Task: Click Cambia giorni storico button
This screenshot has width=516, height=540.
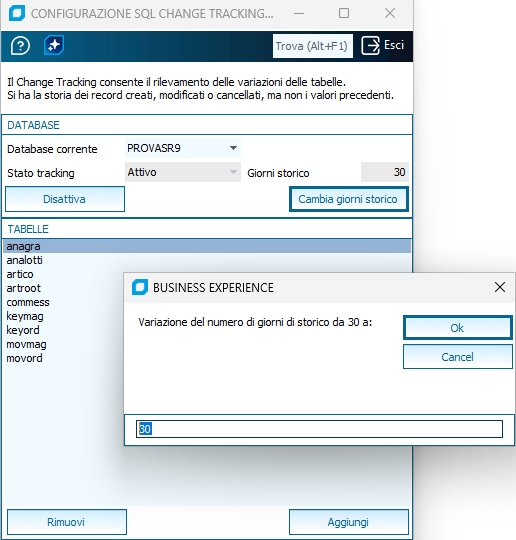Action: (349, 199)
